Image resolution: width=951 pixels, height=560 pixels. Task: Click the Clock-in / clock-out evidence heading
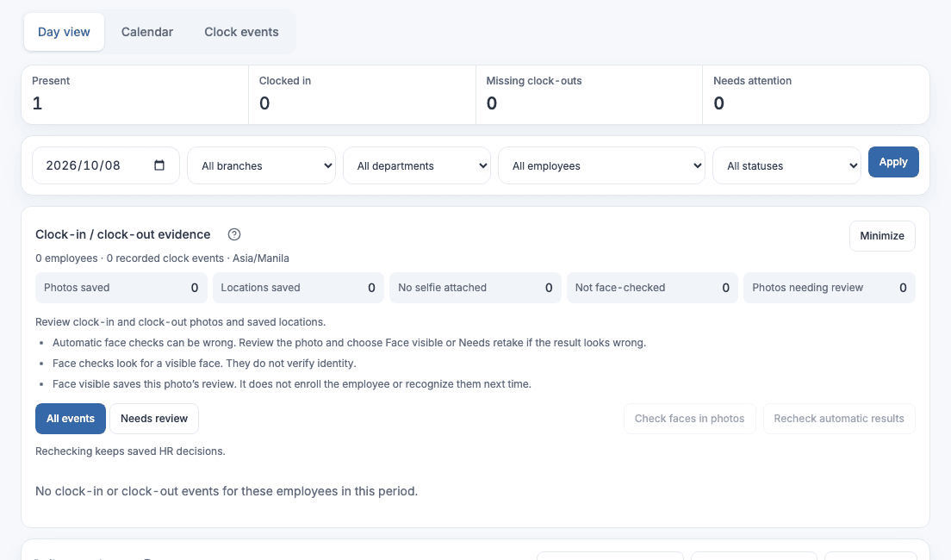click(123, 234)
